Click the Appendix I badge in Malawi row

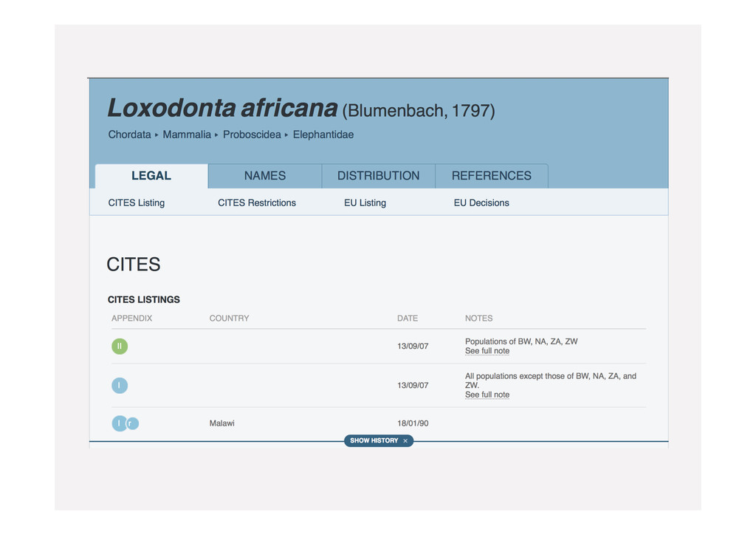point(118,423)
